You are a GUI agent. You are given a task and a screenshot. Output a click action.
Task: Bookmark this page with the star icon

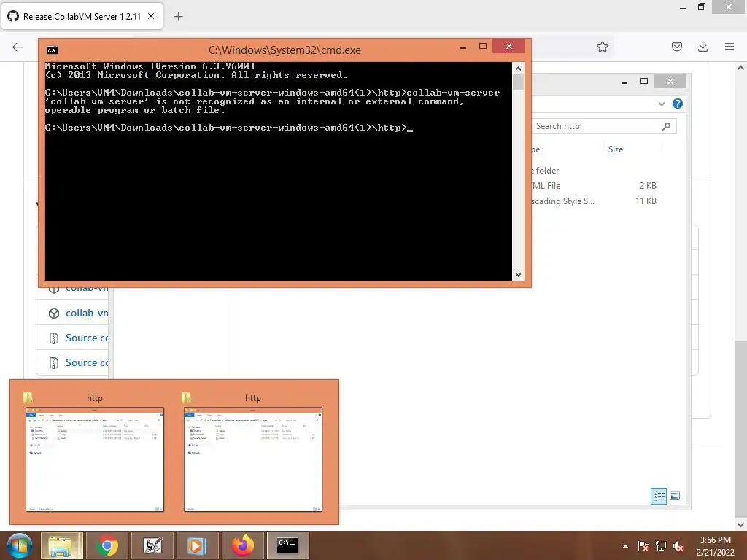[602, 47]
